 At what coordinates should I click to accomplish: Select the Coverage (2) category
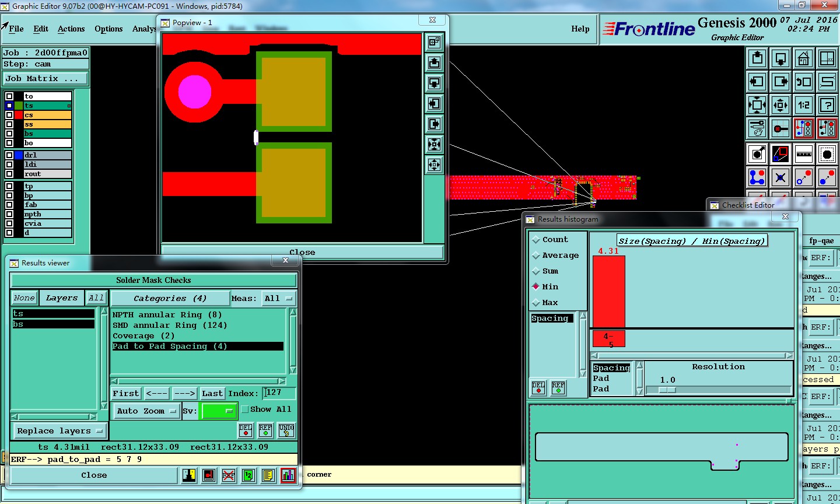click(x=143, y=336)
